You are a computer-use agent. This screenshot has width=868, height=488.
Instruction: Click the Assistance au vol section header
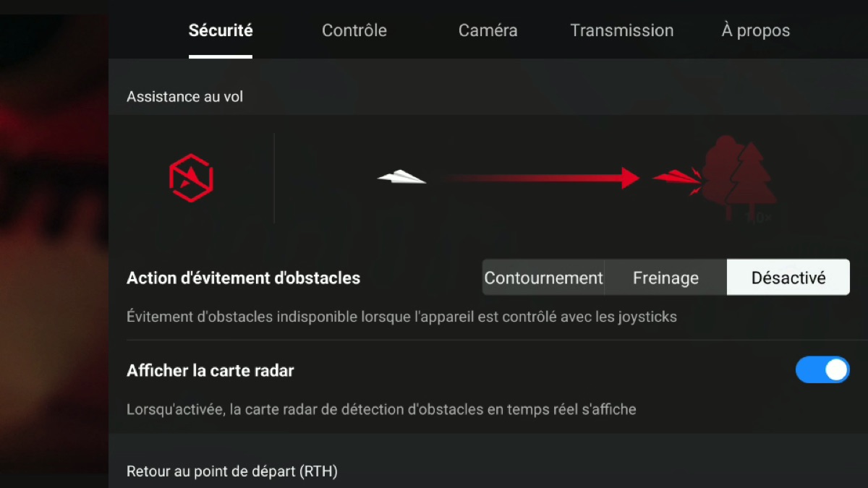click(x=185, y=97)
